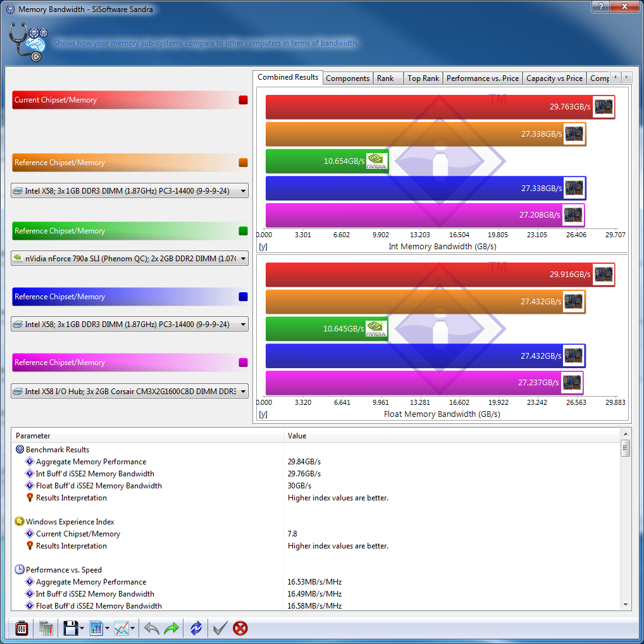
Task: Click the results list scrollbar thumb
Action: (626, 448)
